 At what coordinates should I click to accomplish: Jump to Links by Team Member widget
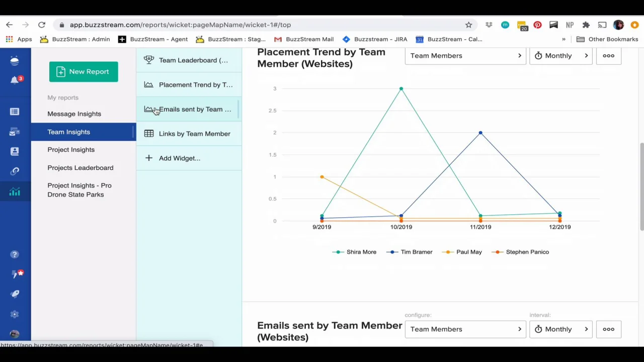click(x=189, y=133)
